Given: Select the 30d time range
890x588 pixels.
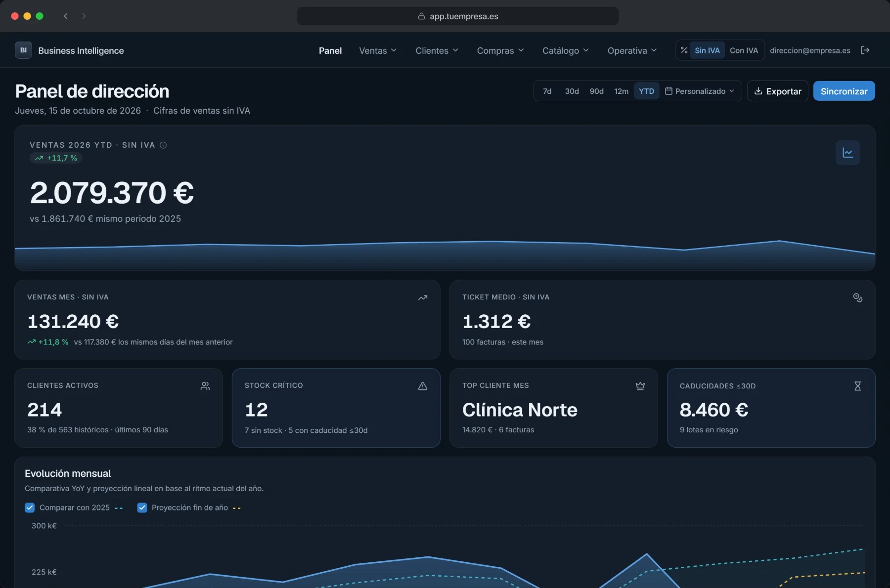Looking at the screenshot, I should 572,91.
